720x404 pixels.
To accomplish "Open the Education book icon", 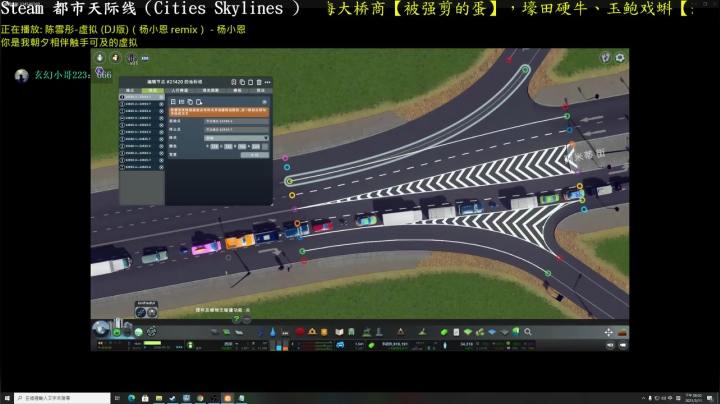I will tap(339, 332).
